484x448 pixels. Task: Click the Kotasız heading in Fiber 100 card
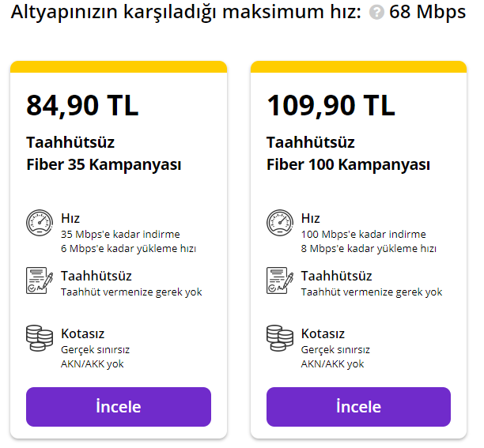pos(323,333)
